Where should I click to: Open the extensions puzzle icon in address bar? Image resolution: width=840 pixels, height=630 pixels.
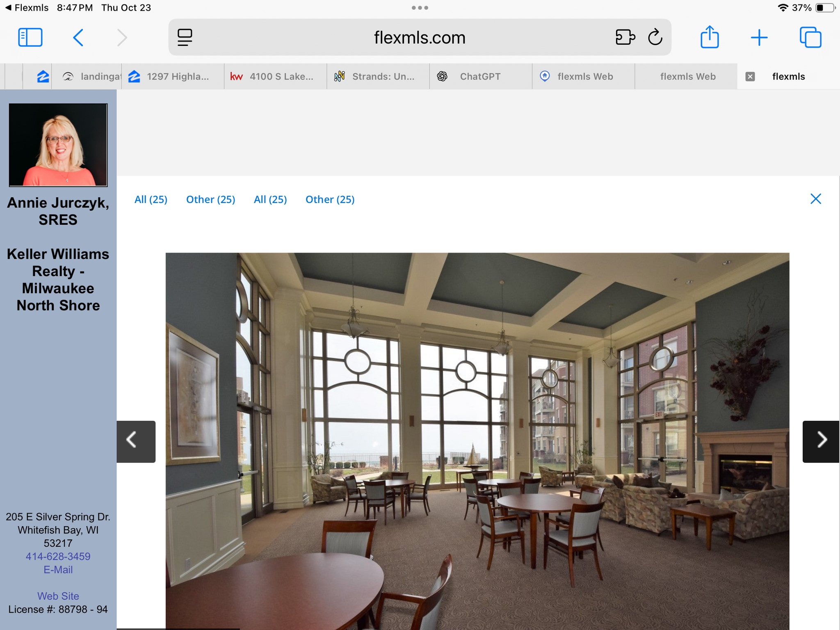[x=625, y=37]
